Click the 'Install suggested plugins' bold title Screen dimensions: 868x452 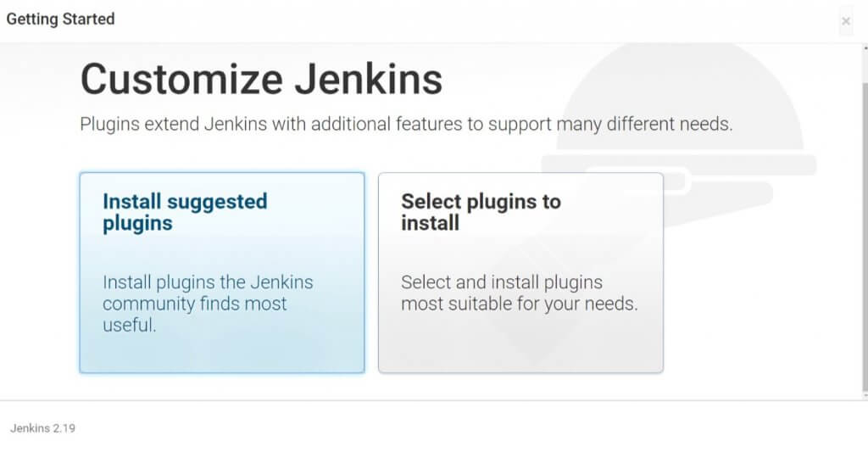click(x=185, y=212)
